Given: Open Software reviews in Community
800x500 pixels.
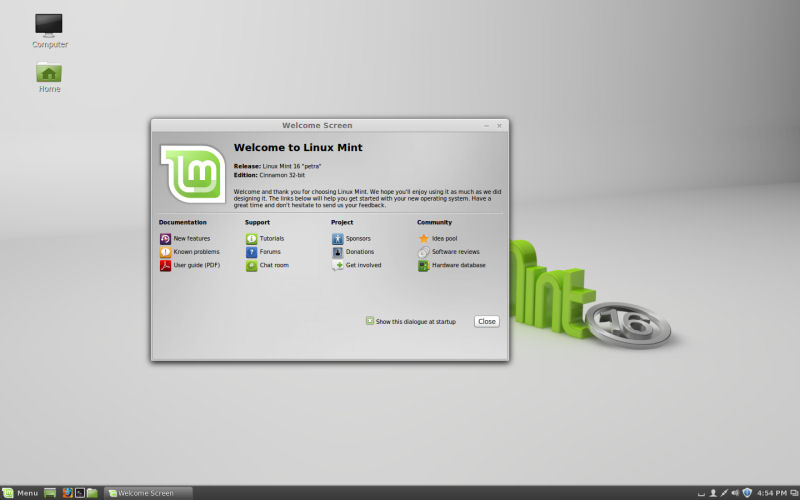Looking at the screenshot, I should 455,252.
